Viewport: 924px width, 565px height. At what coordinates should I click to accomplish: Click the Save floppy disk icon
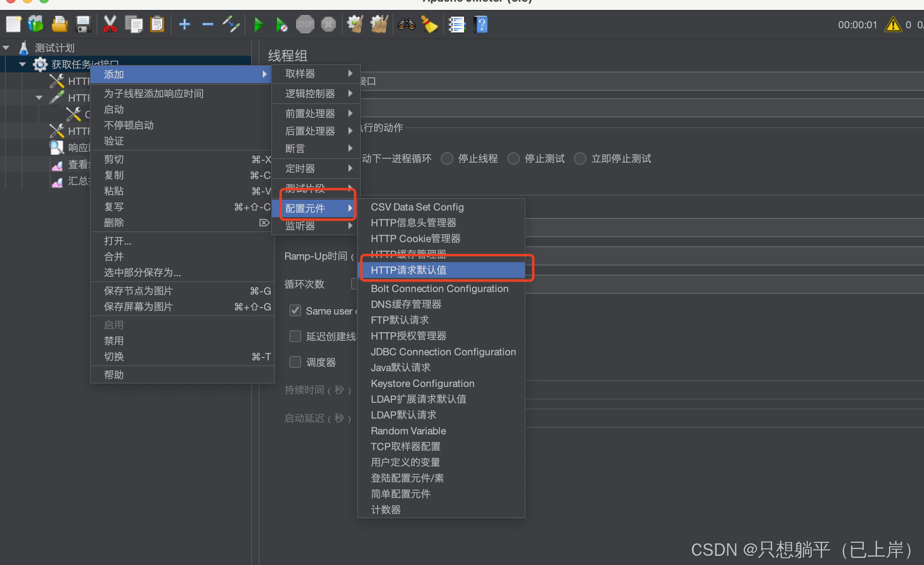point(83,25)
